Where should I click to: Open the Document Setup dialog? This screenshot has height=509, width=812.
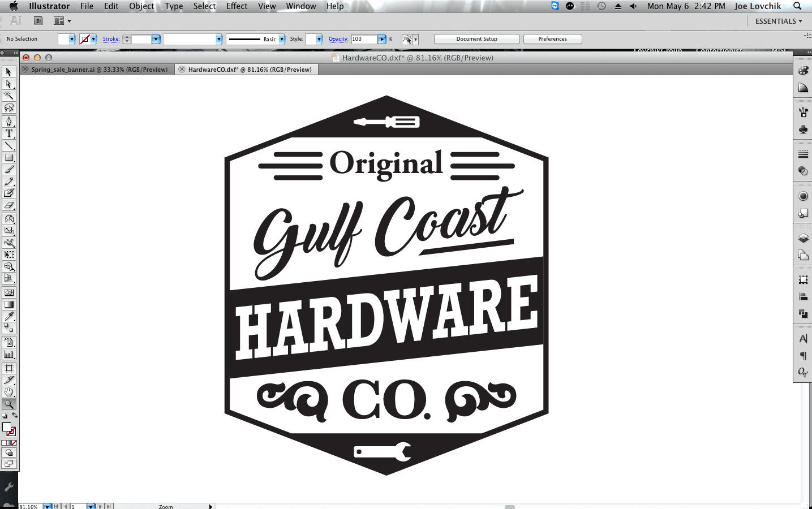click(476, 38)
